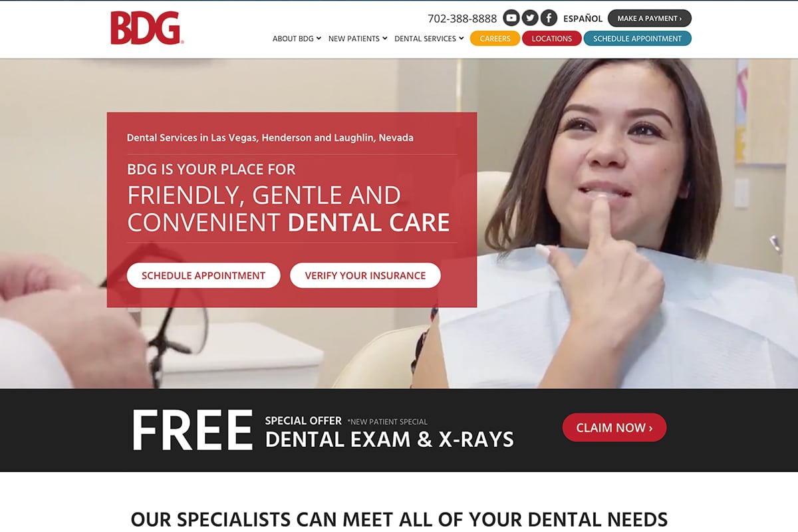Click the Our Specialists heading

pyautogui.click(x=399, y=519)
